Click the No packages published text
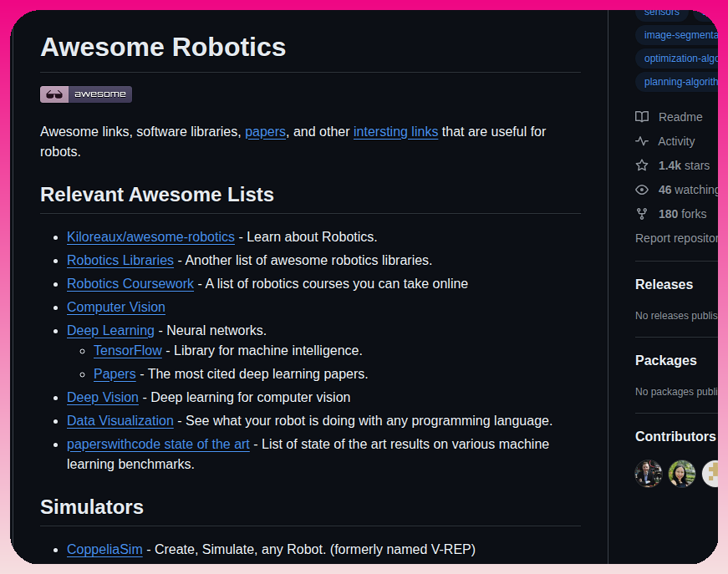 676,392
